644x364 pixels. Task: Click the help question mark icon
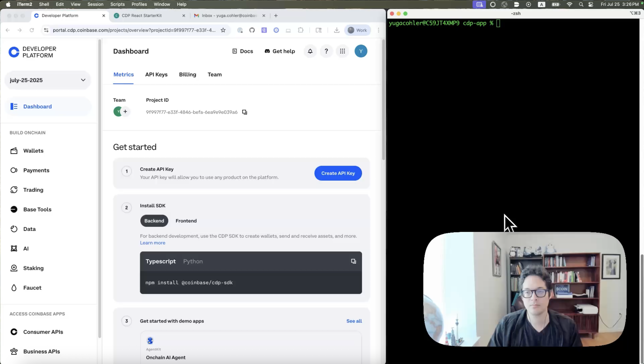click(326, 51)
